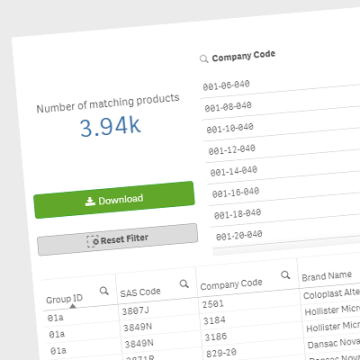Search the table Company Code column via magnifier

(285, 275)
